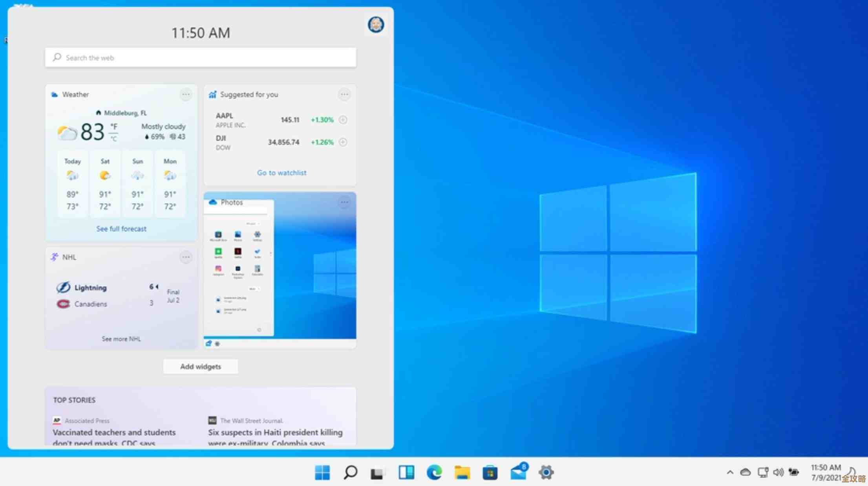This screenshot has height=486, width=868.
Task: Go to watchlist in the stocks widget
Action: pos(281,172)
